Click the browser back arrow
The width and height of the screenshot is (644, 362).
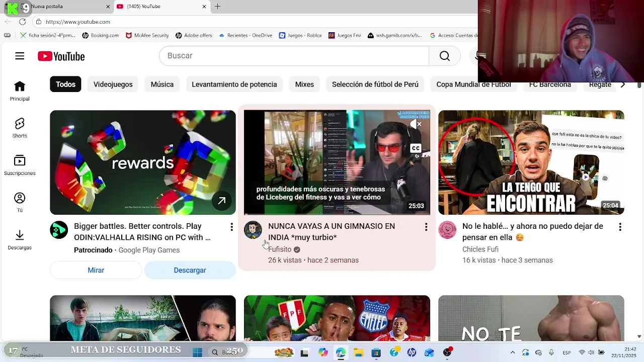(x=8, y=22)
